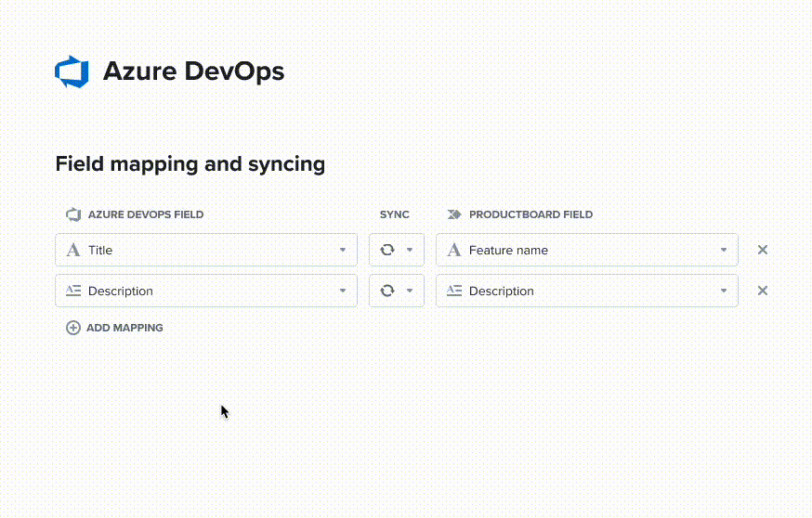Click the text type icon beside Feature name
812x518 pixels.
click(454, 250)
